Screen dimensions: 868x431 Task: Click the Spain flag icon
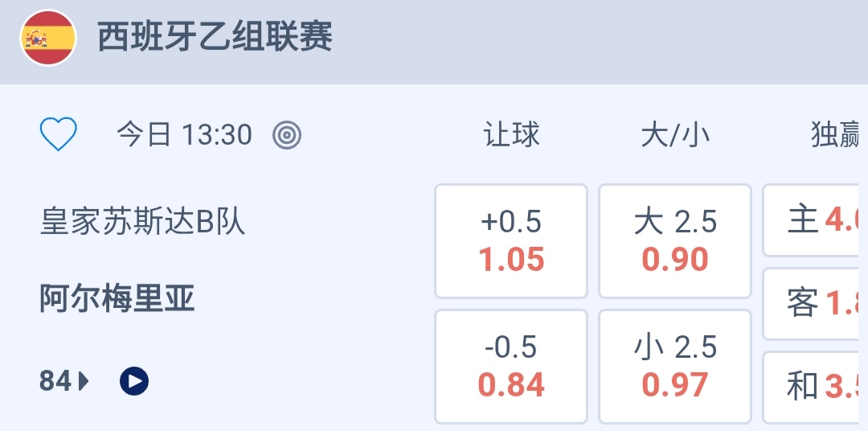[48, 38]
